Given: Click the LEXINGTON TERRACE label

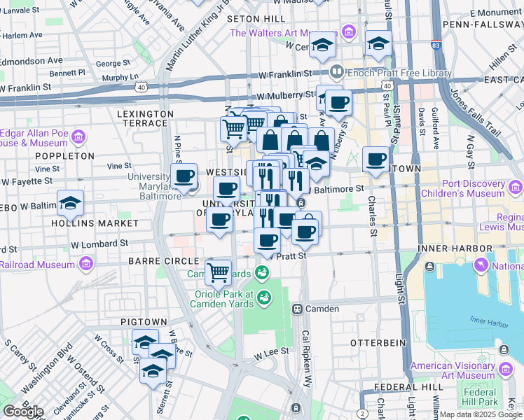Looking at the screenshot, I should click(146, 118).
